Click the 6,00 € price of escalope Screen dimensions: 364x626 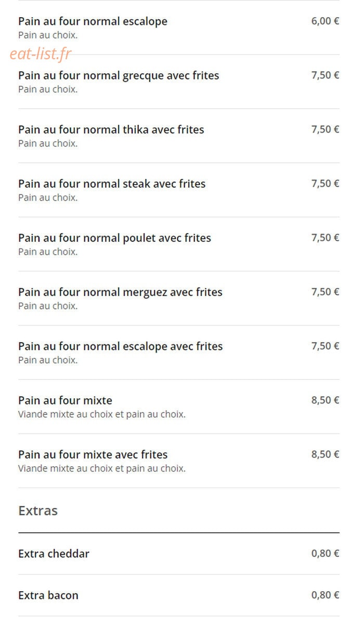click(x=326, y=21)
